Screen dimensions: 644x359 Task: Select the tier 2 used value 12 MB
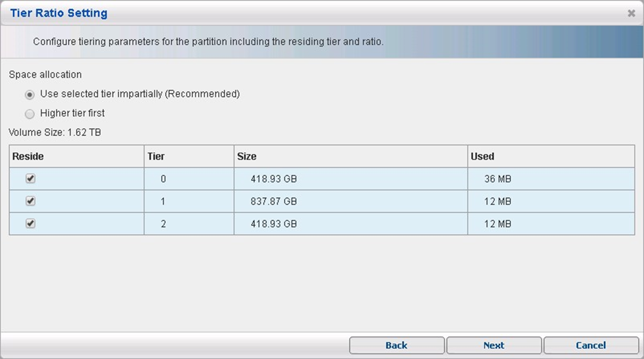[498, 224]
